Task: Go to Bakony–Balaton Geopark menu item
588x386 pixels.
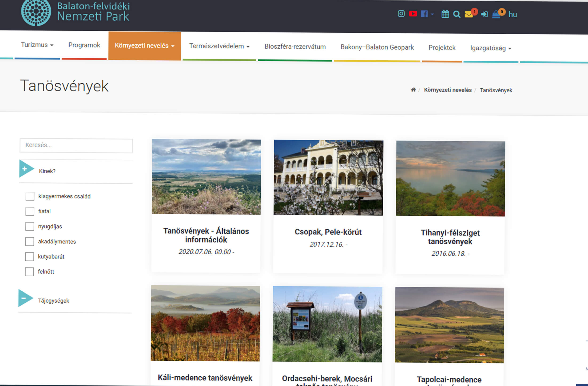Action: pos(377,47)
